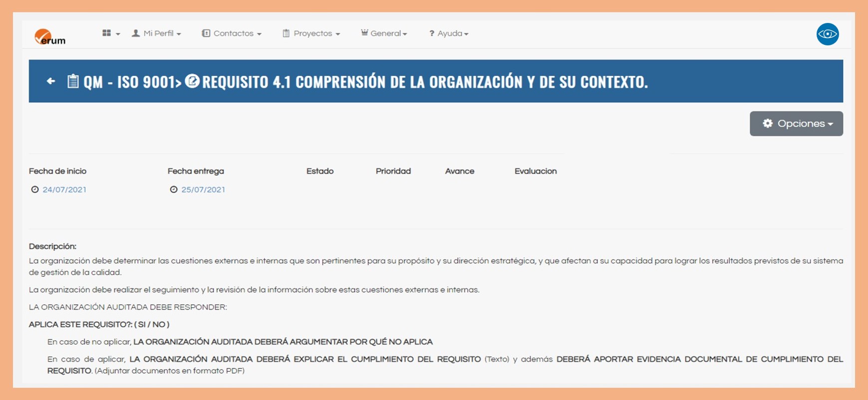Go back using the left arrow icon
868x400 pixels.
tap(50, 81)
